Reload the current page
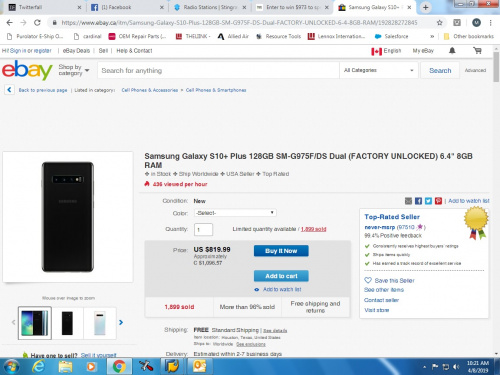 tap(37, 23)
